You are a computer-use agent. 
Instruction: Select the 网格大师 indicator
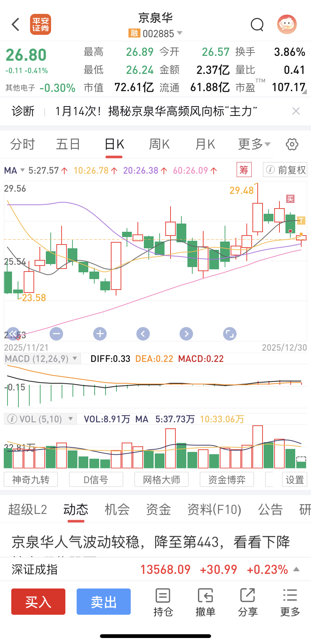coord(162,480)
